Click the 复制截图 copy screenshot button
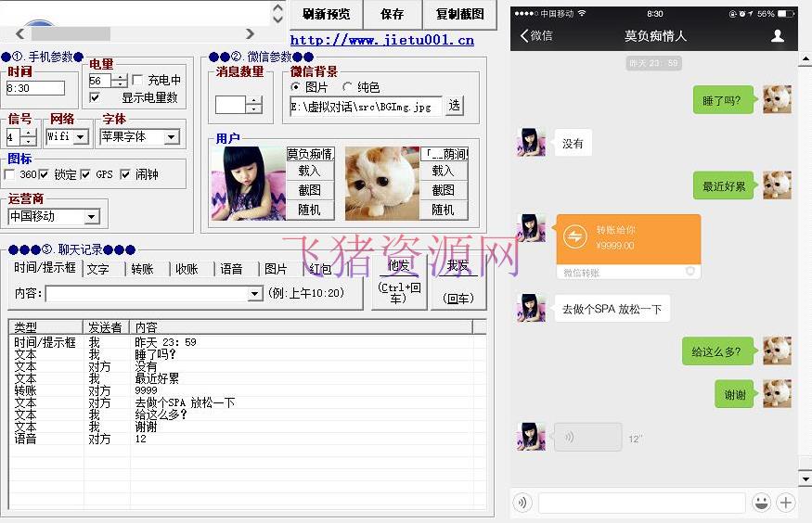The height and width of the screenshot is (523, 812). pyautogui.click(x=460, y=14)
